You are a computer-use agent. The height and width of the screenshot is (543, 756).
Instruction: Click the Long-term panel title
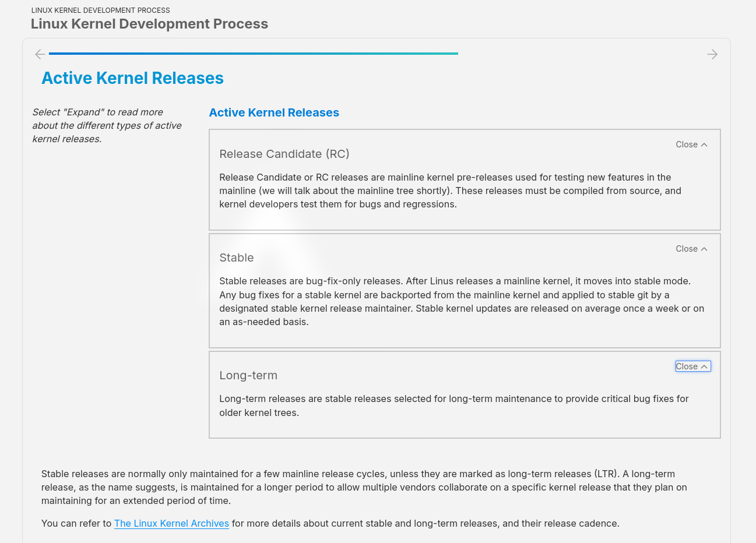[x=248, y=375]
